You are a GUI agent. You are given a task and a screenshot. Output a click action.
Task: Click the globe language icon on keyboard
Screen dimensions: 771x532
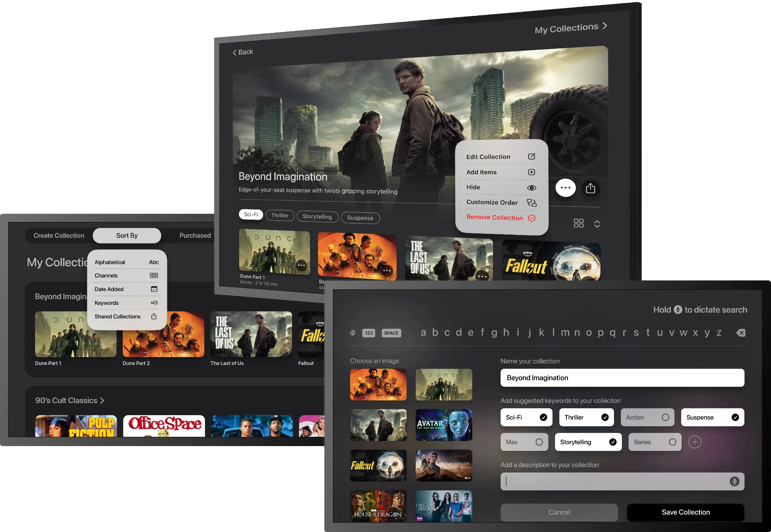point(353,333)
